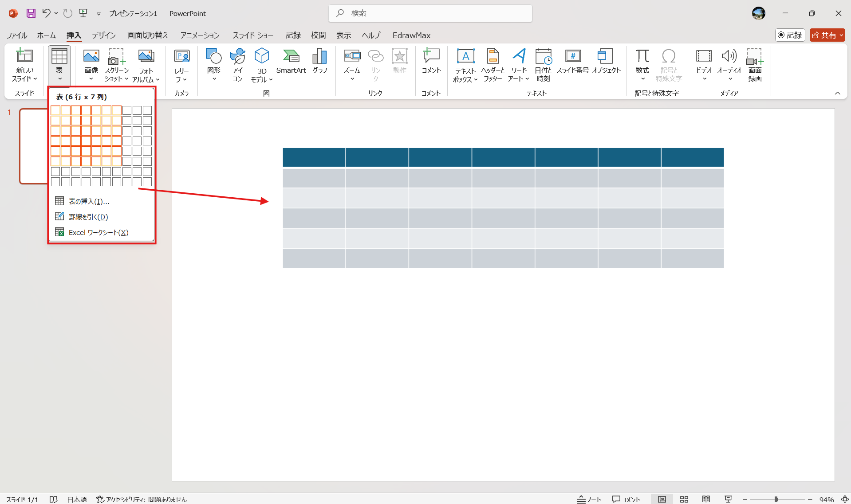Switch to slide sorter view
This screenshot has width=851, height=504.
[684, 499]
